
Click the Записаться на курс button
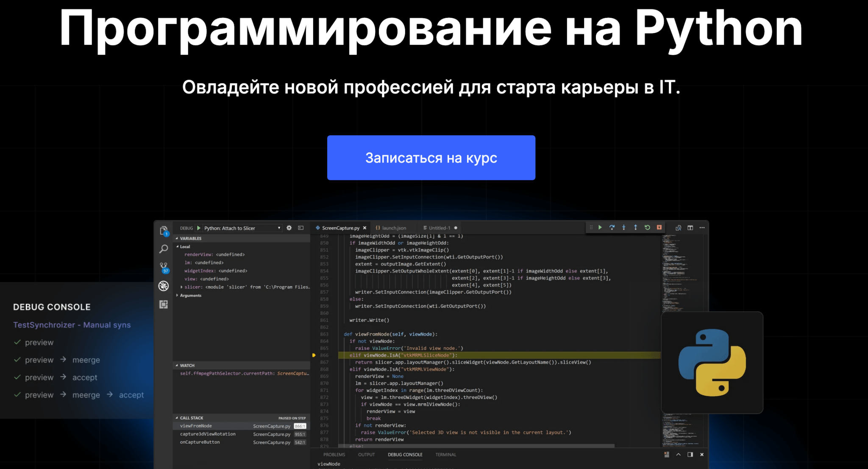tap(431, 157)
